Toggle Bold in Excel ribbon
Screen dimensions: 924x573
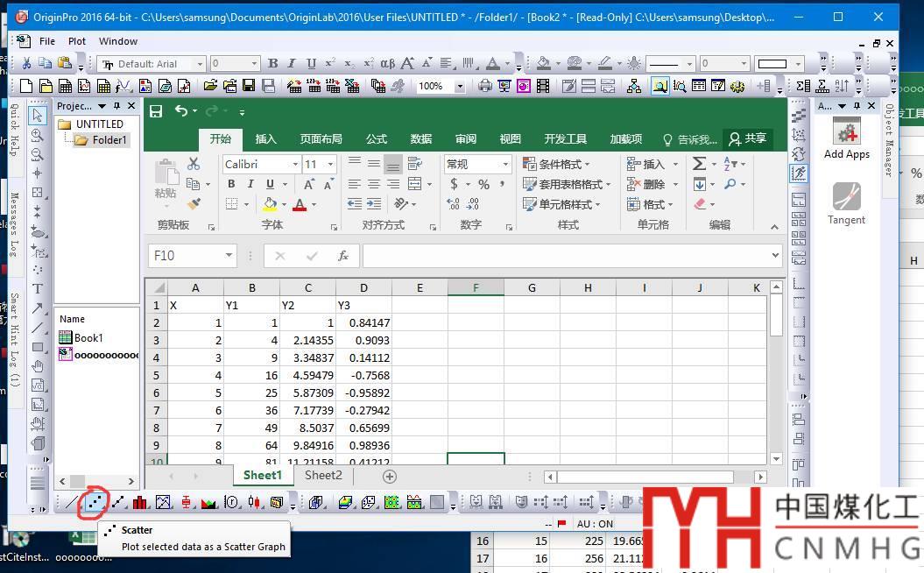click(x=231, y=184)
